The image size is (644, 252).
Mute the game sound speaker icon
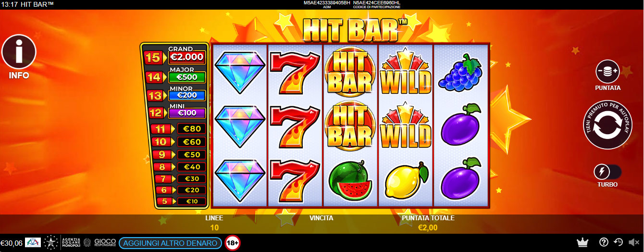click(634, 242)
